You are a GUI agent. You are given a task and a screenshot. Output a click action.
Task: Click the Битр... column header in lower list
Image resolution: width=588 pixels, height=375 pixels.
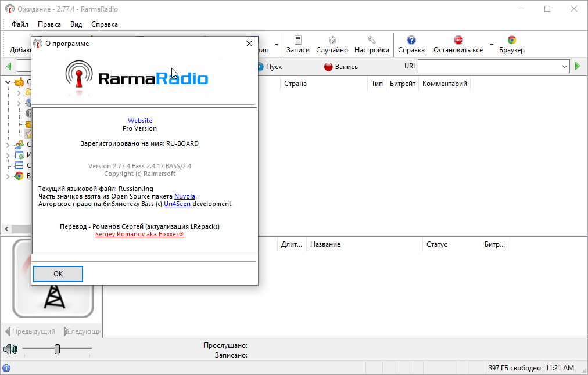[x=495, y=244]
